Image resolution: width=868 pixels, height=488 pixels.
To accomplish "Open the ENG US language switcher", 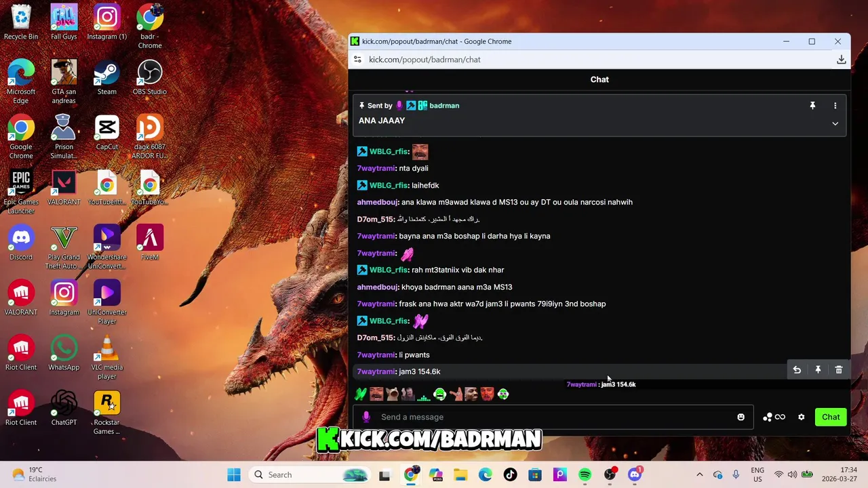I will coord(757,474).
